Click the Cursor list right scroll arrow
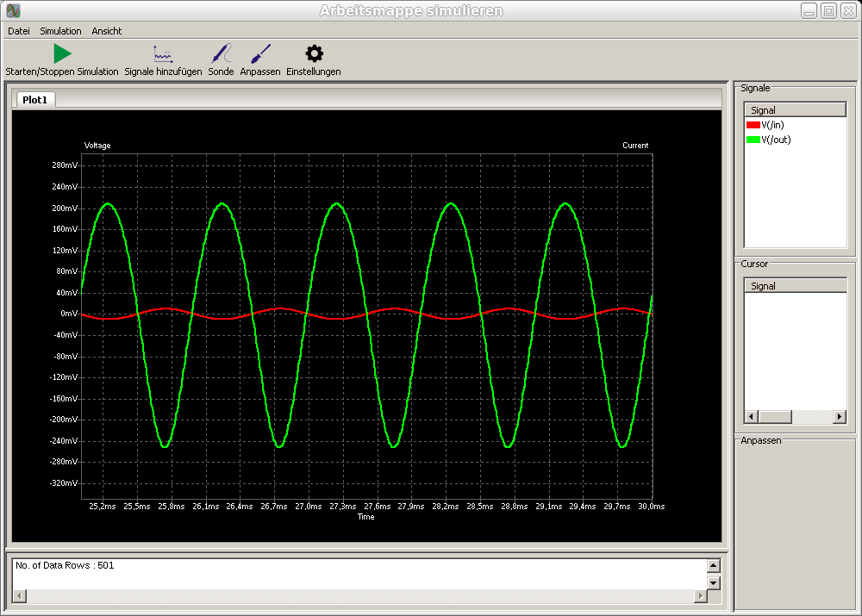This screenshot has height=616, width=862. 840,416
